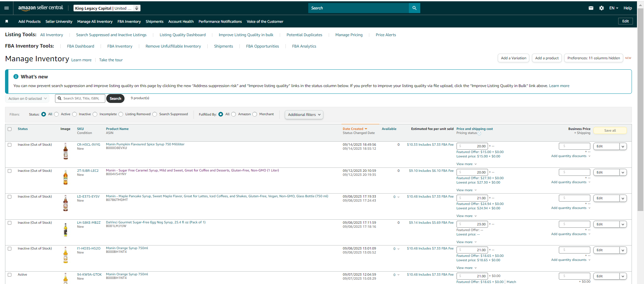Open Edit dropdown arrow for 2T-9JBR-LEC2
The width and height of the screenshot is (644, 284).
623,172
